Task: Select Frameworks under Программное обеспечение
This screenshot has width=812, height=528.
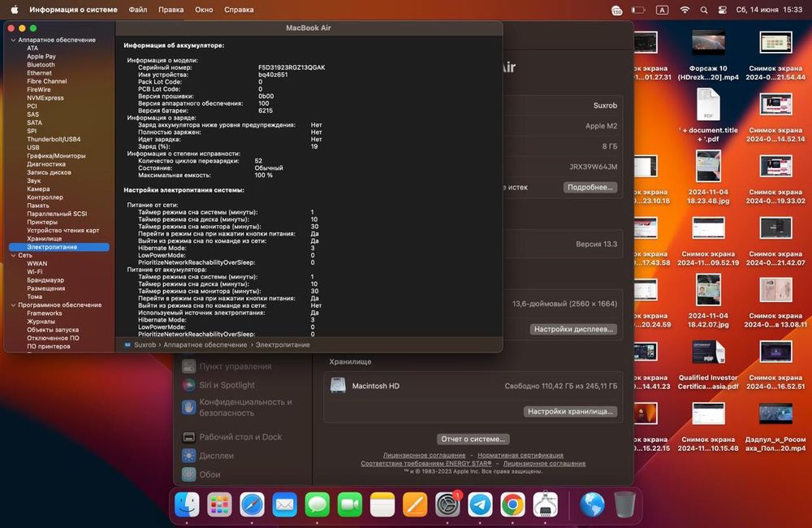Action: (45, 314)
